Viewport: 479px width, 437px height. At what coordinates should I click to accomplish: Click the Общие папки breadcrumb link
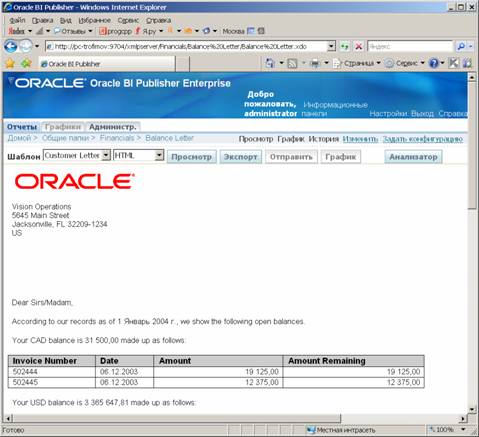pyautogui.click(x=65, y=138)
